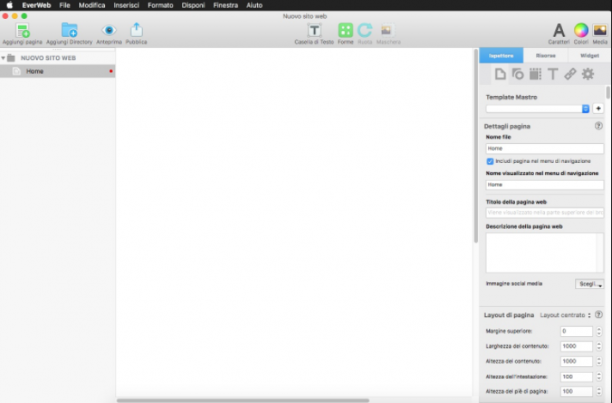Click the navigation menu display name field
612x403 pixels.
pos(544,185)
